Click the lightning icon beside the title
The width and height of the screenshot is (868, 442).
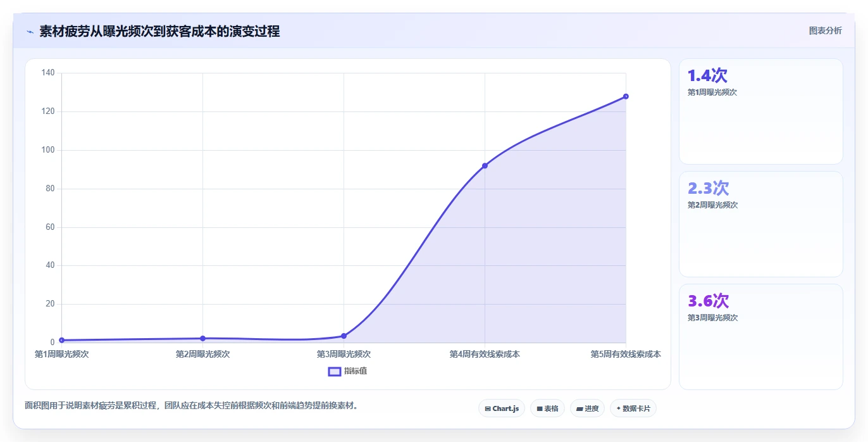tap(30, 32)
